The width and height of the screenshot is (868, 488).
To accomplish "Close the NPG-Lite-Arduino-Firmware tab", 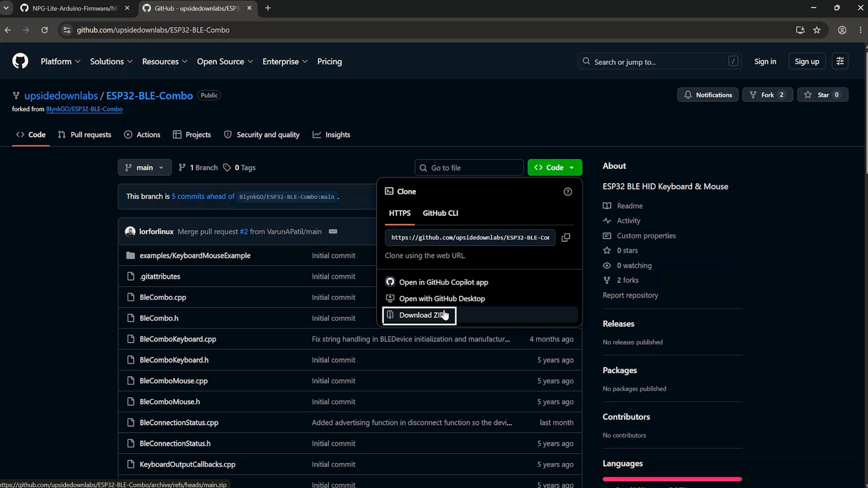I will 127,8.
